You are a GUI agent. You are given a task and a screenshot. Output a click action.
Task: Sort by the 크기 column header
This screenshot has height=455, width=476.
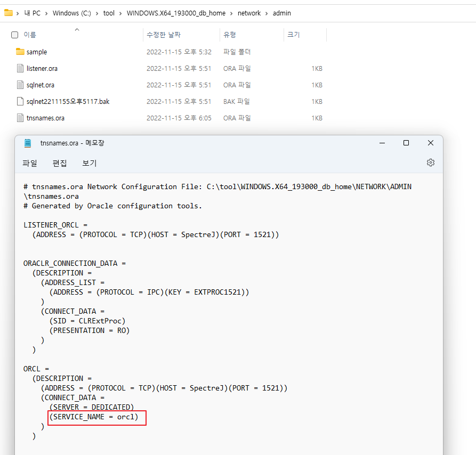pyautogui.click(x=294, y=35)
